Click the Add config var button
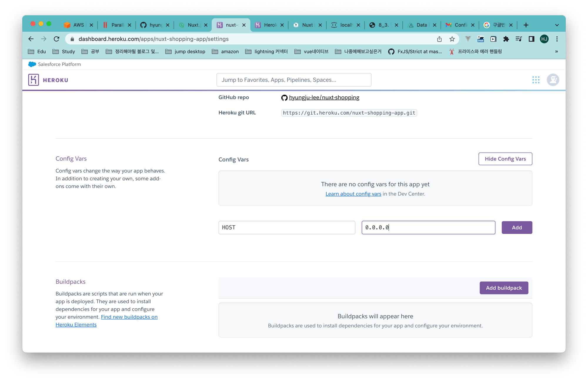This screenshot has width=588, height=382. coord(517,228)
